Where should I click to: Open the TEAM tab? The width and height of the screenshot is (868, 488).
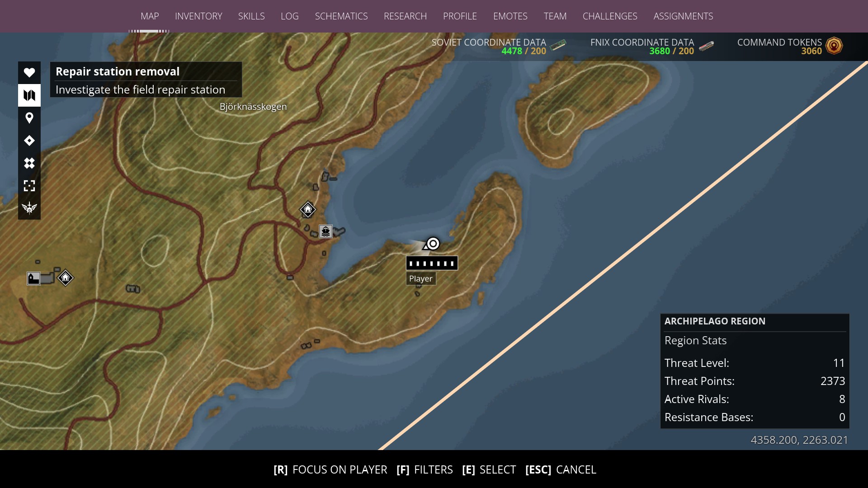click(x=555, y=16)
